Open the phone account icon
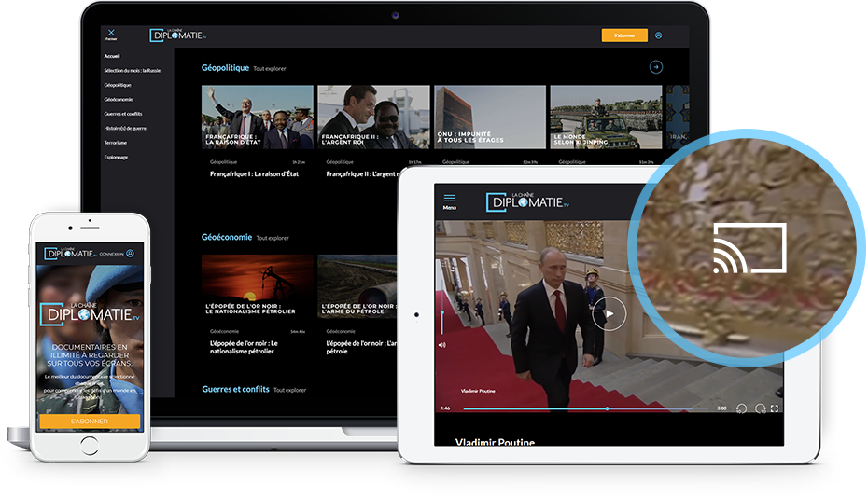This screenshot has height=498, width=868. [x=130, y=254]
